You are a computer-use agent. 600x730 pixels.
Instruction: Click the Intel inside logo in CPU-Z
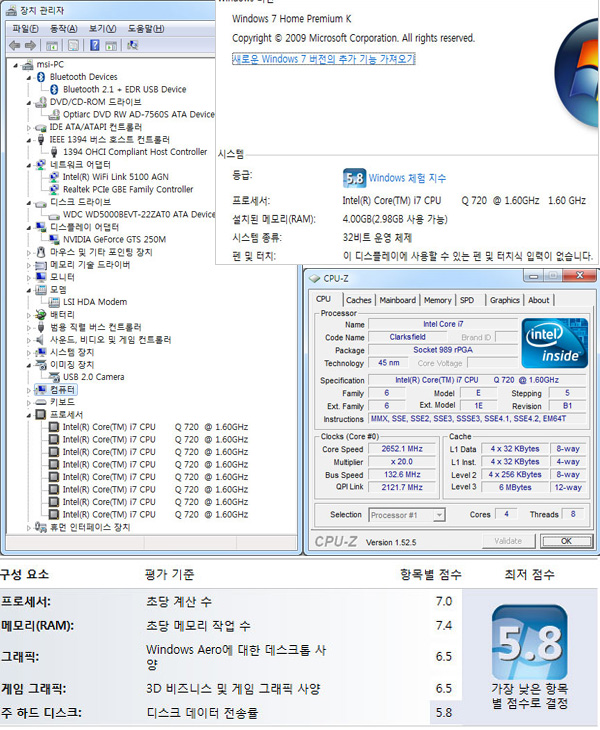[554, 343]
